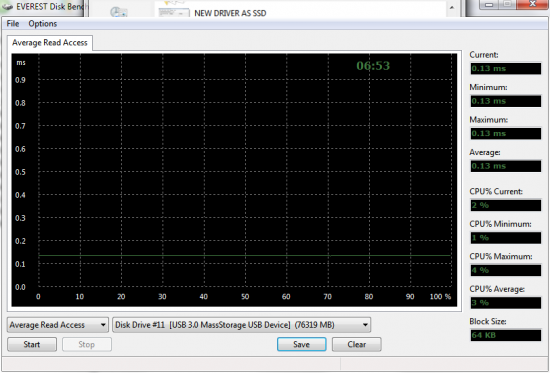Open the Average Read Access test dropdown
Screen dimensions: 550x373
58,325
